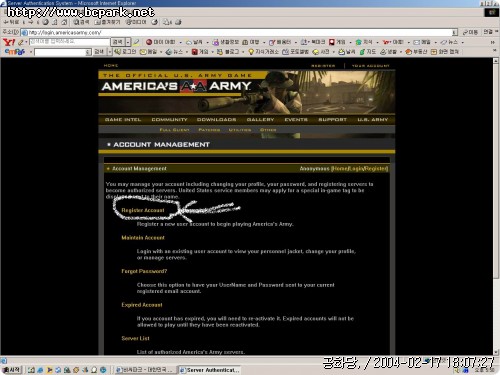This screenshot has height=375, width=500.
Task: Open the U.S. Army site tab
Action: (x=373, y=120)
